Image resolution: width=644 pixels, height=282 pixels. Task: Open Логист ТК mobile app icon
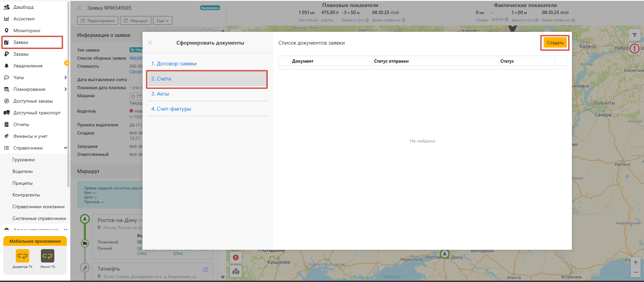point(48,256)
